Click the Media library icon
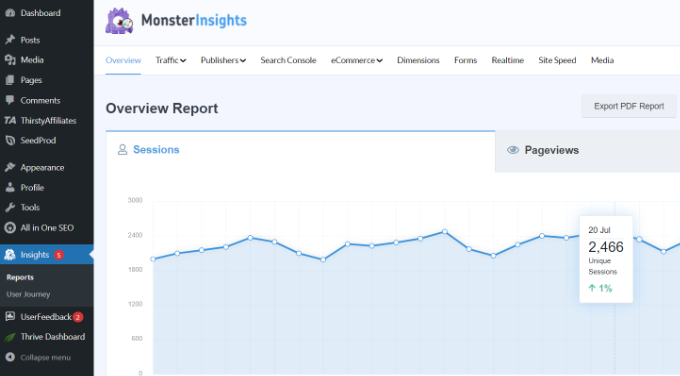Image resolution: width=680 pixels, height=376 pixels. (10, 60)
